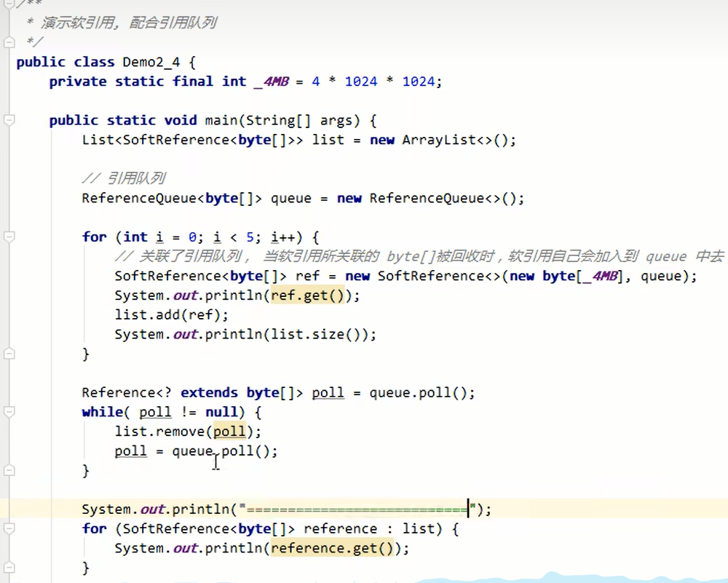
Task: Collapse the comment block at the "*/" fold marker
Action: point(9,42)
